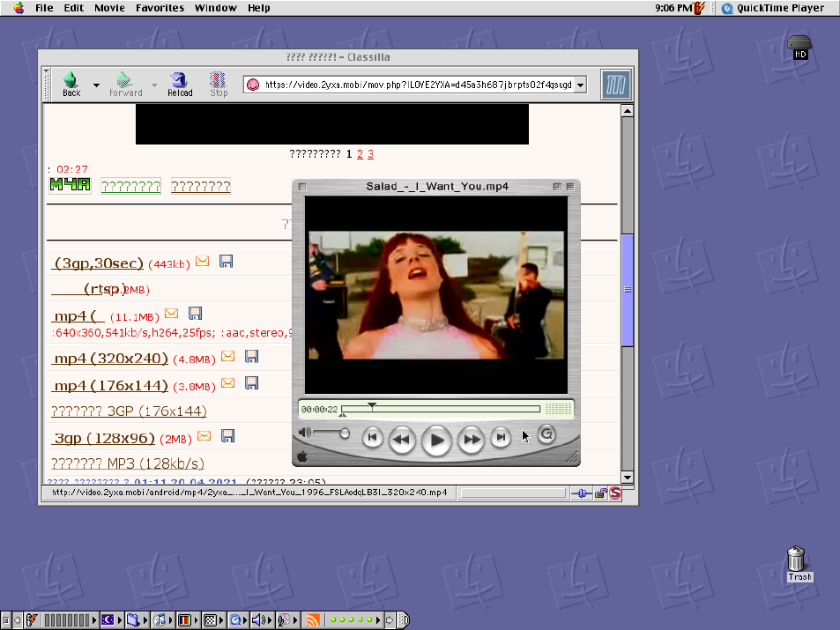Click envelope icon next to 3gp,30sec link

coord(202,261)
